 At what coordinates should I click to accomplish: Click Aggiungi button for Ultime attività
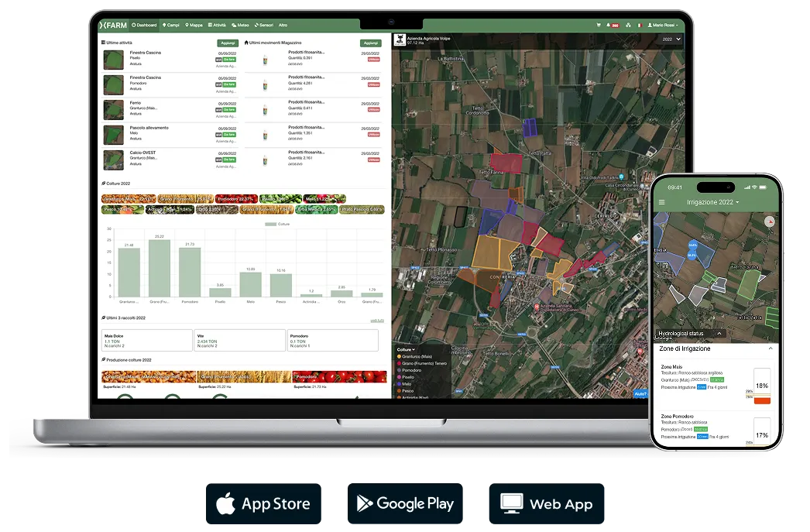tap(227, 43)
